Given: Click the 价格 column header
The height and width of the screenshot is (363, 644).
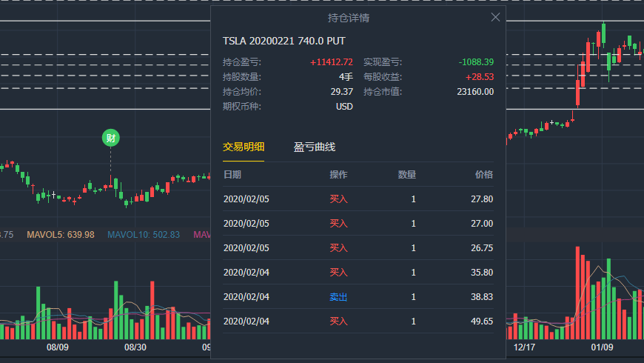Looking at the screenshot, I should [x=484, y=175].
